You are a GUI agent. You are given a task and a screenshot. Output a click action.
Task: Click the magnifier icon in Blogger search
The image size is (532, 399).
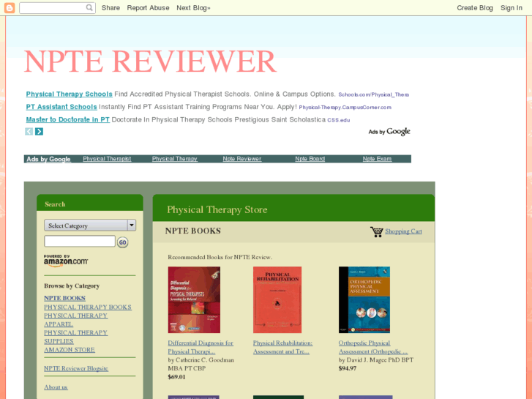click(89, 7)
